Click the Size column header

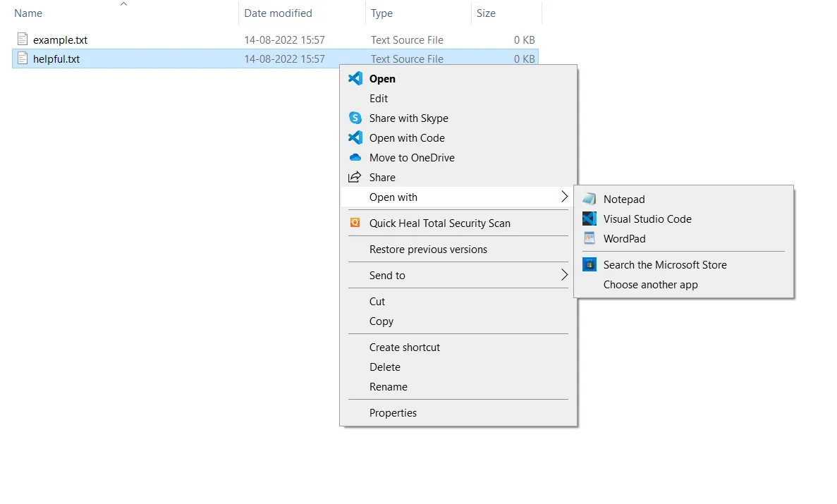486,13
